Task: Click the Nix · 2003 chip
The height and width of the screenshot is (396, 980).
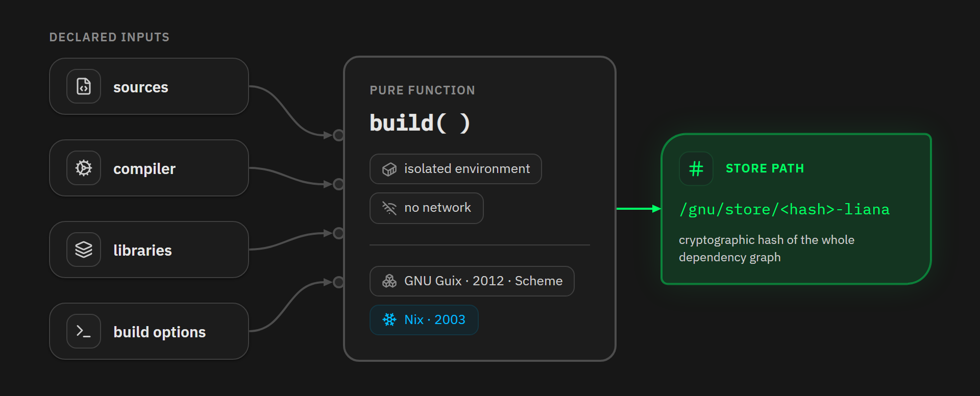Action: (424, 320)
